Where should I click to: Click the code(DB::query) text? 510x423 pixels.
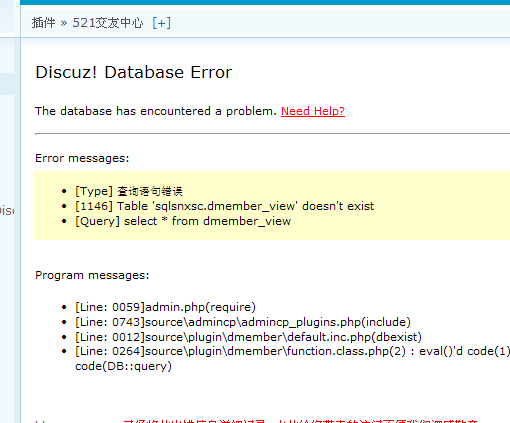coord(123,366)
